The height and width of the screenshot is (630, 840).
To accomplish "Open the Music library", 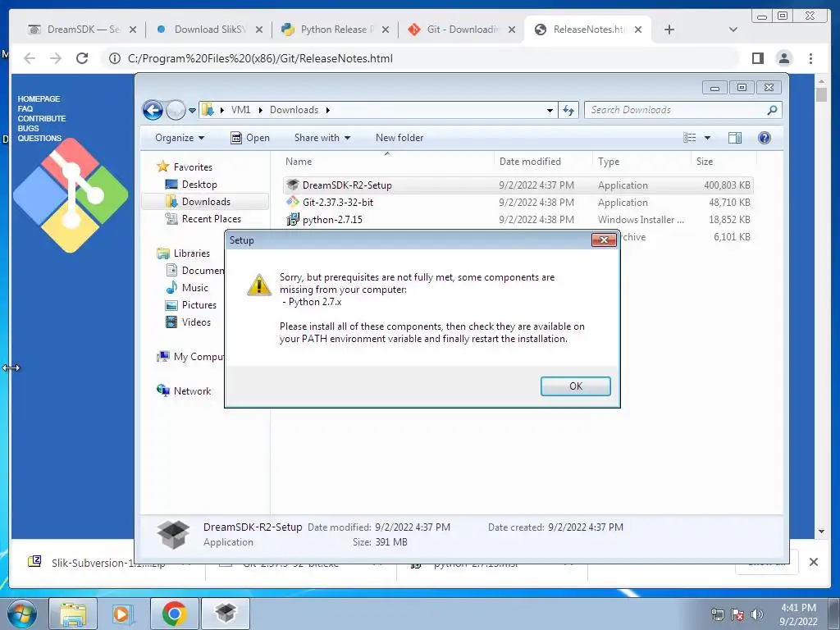I will [187, 288].
